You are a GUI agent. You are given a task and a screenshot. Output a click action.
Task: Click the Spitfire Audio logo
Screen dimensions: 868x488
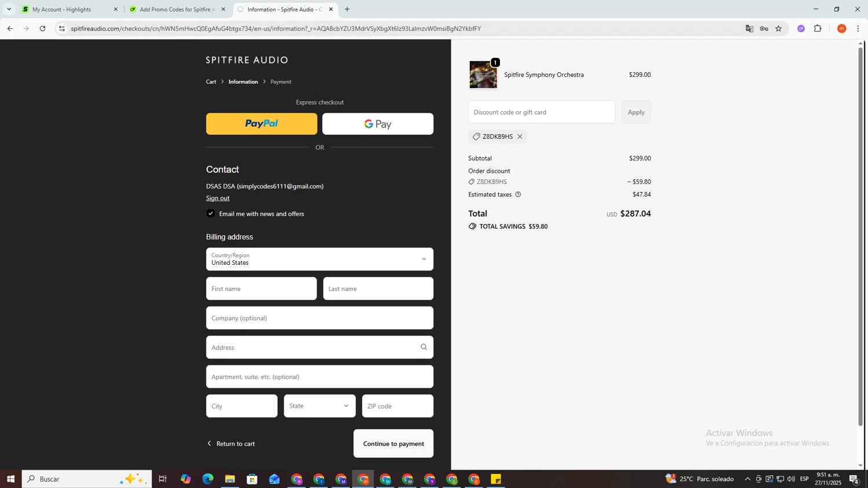(247, 60)
